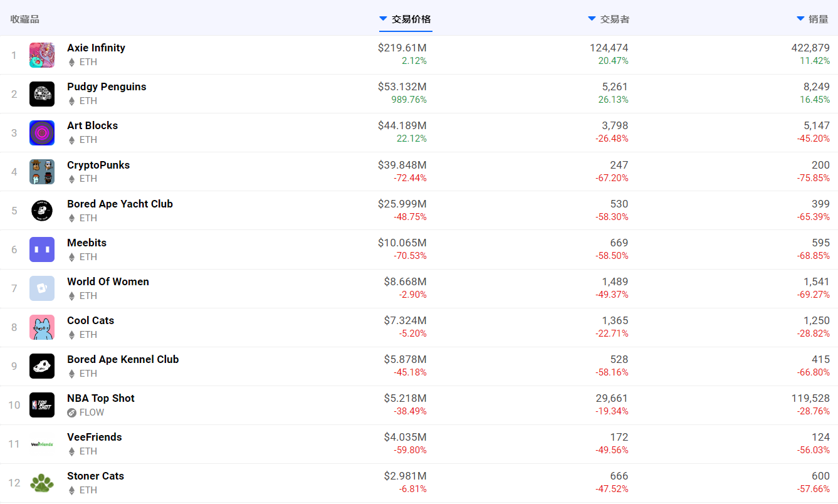
Task: Click the Cool Cats blue cat icon
Action: click(x=42, y=327)
